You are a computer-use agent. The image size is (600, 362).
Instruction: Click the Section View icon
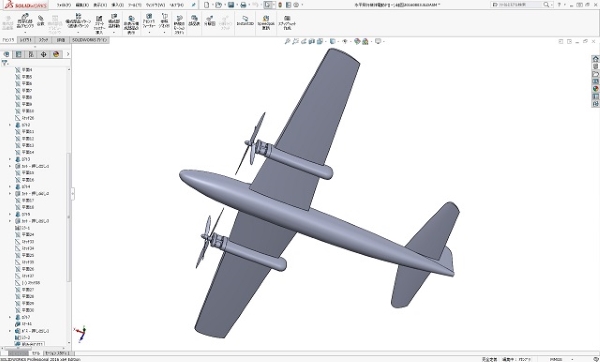(312, 41)
